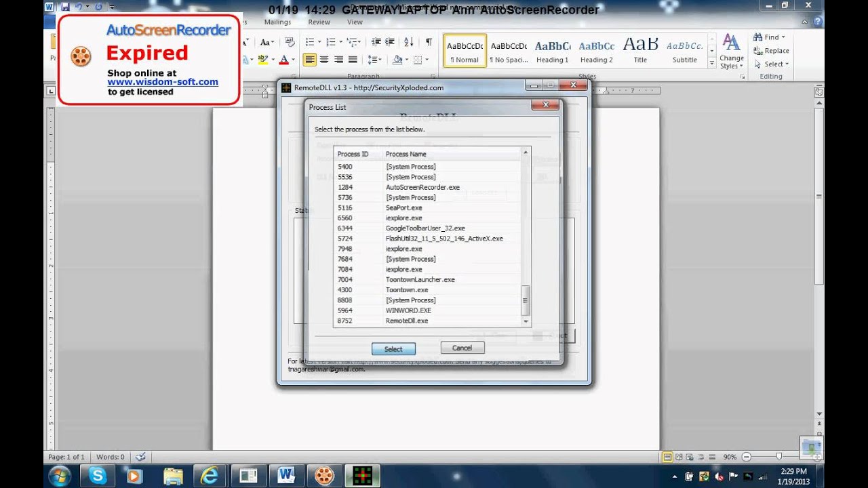Select ToontownLauncher.exe process row
The height and width of the screenshot is (488, 868).
point(428,280)
